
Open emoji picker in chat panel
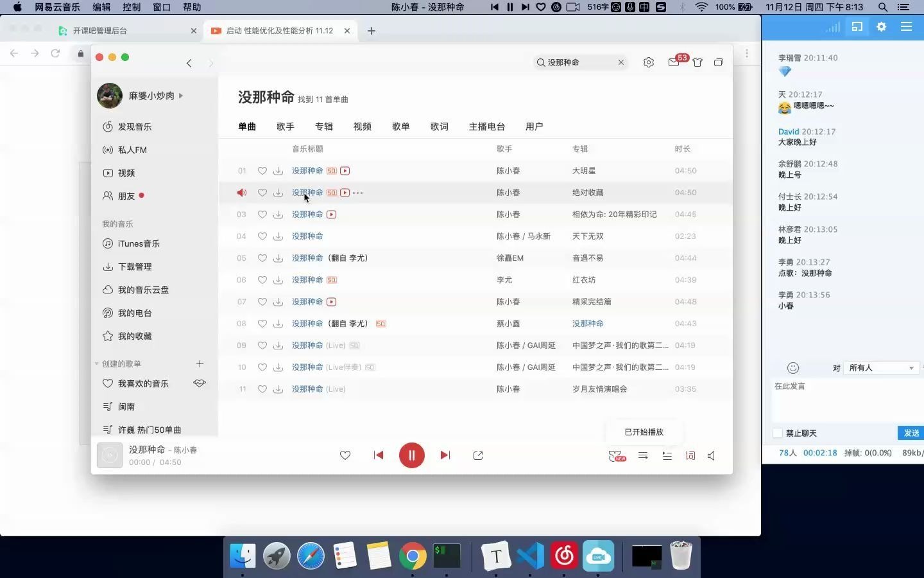pos(793,368)
